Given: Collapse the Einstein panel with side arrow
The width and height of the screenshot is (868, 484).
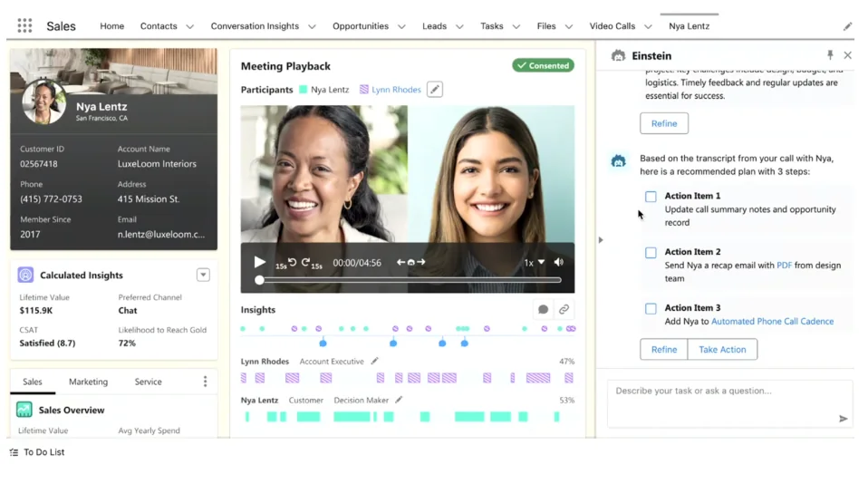Looking at the screenshot, I should 601,240.
